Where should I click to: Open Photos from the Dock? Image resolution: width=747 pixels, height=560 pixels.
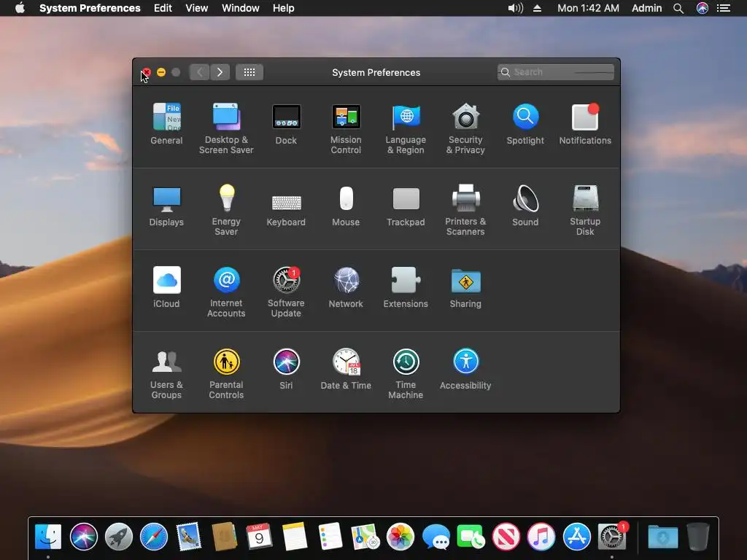[x=400, y=537]
